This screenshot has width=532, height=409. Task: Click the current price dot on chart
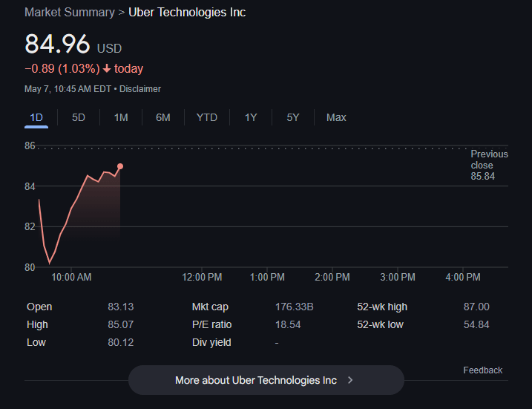120,166
